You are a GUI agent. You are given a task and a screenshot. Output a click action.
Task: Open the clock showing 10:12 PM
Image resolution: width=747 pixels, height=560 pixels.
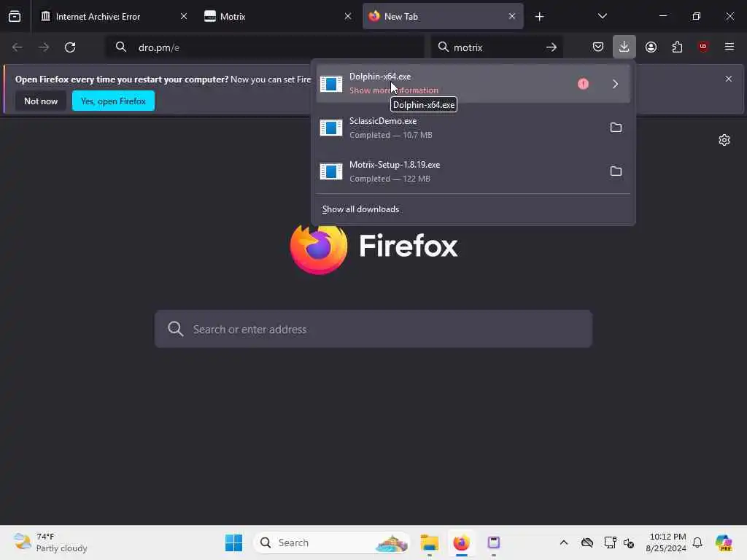pyautogui.click(x=666, y=542)
